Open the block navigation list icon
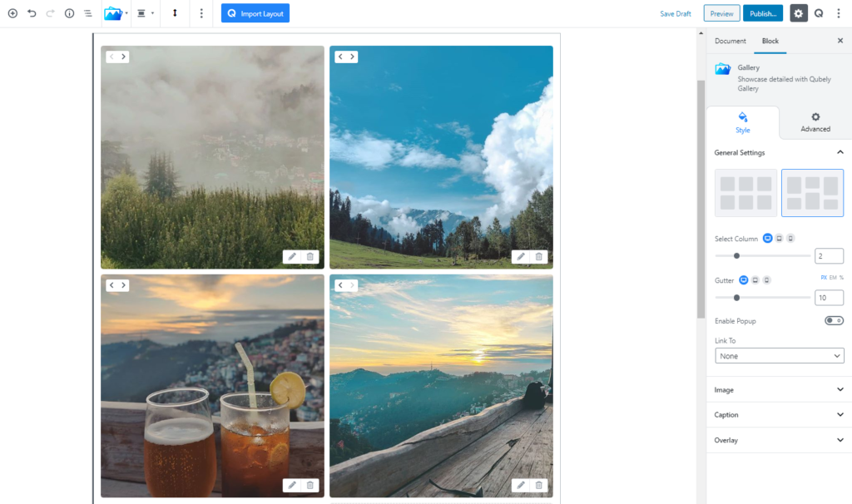Screen dimensions: 852x504 click(x=88, y=13)
